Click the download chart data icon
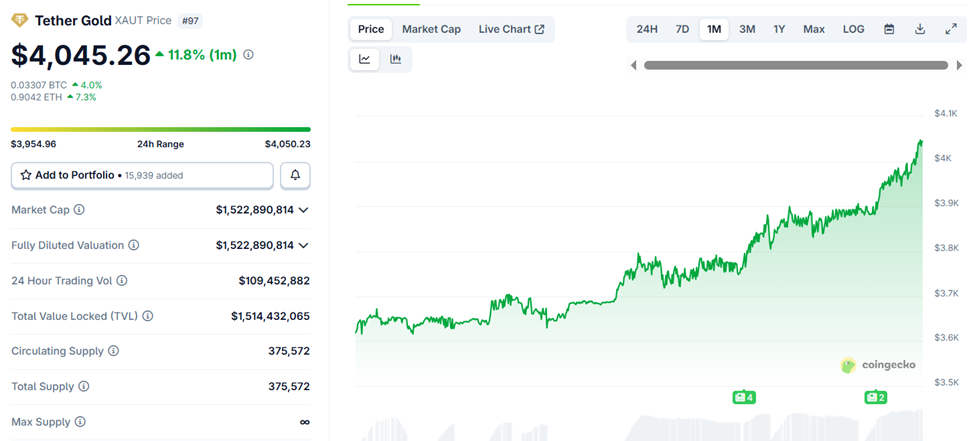The width and height of the screenshot is (975, 441). [920, 29]
